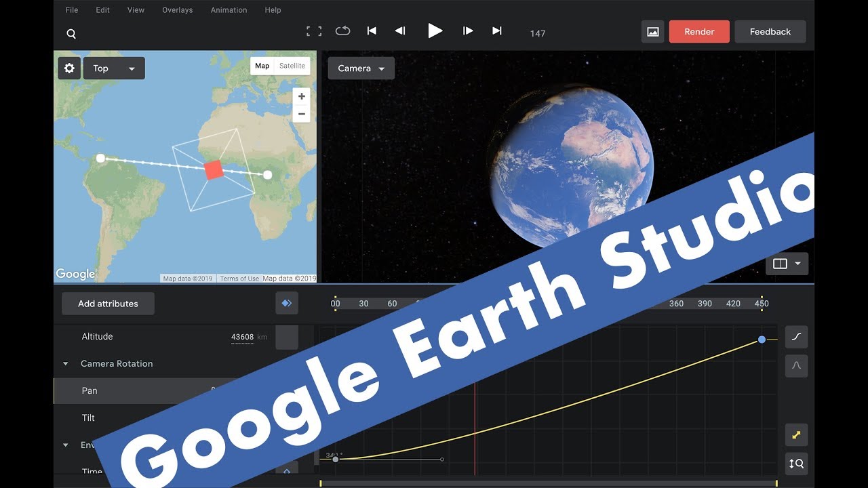Play the animation
Image resolution: width=868 pixels, height=488 pixels.
tap(435, 30)
